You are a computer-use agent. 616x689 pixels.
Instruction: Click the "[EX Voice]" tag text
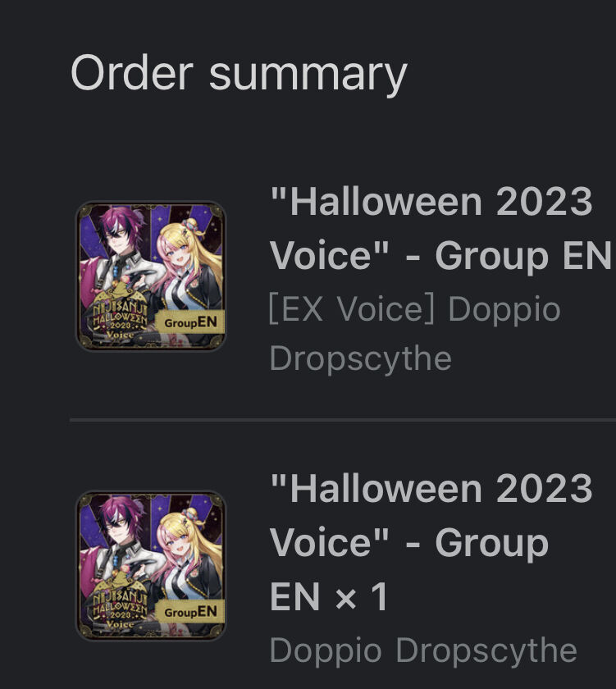click(x=352, y=309)
